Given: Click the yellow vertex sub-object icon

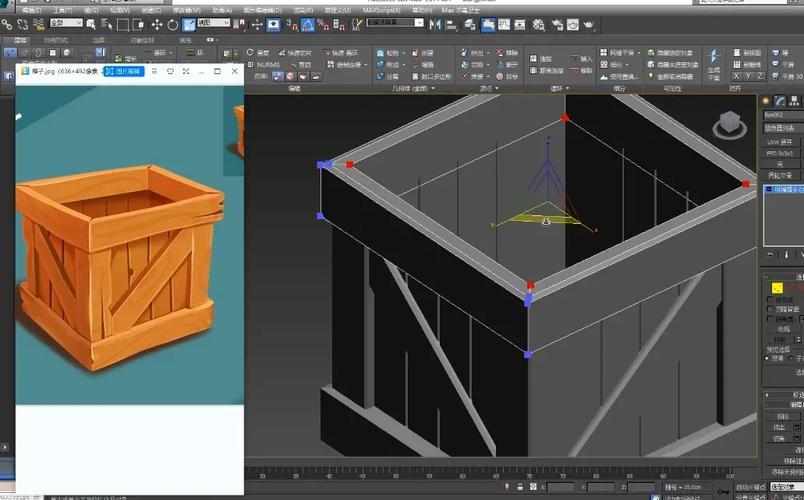Looking at the screenshot, I should point(776,287).
